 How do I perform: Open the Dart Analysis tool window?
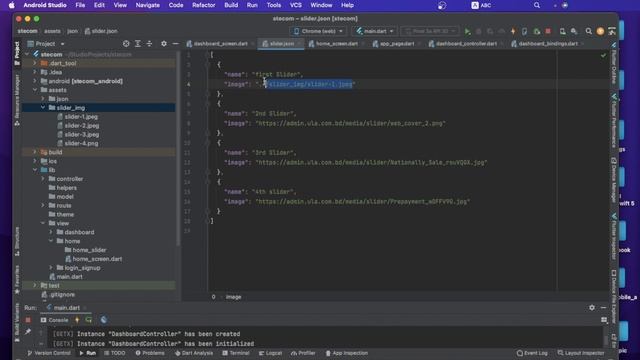[194, 353]
